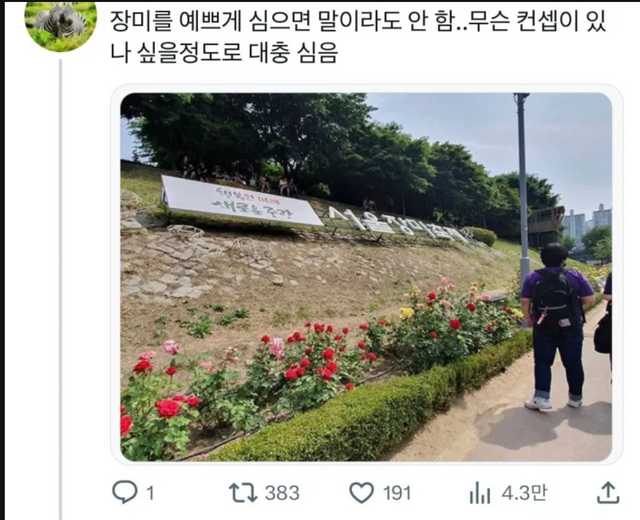Click the apartment buildings in photo background
Screen dimensions: 640x520
click(x=587, y=224)
